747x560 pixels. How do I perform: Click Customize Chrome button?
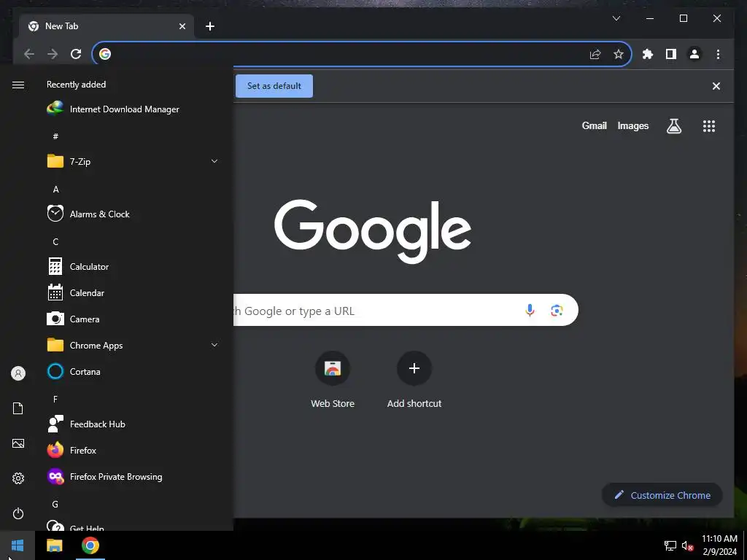[662, 495]
